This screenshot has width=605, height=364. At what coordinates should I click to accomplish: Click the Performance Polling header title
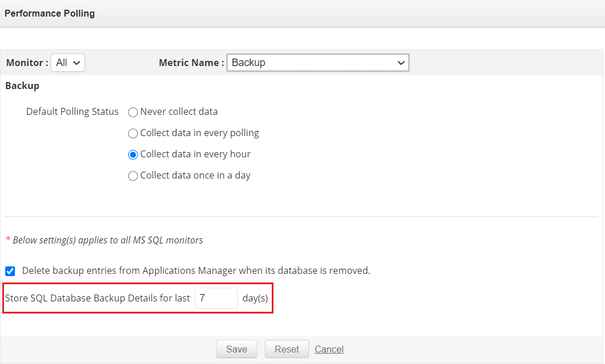49,13
